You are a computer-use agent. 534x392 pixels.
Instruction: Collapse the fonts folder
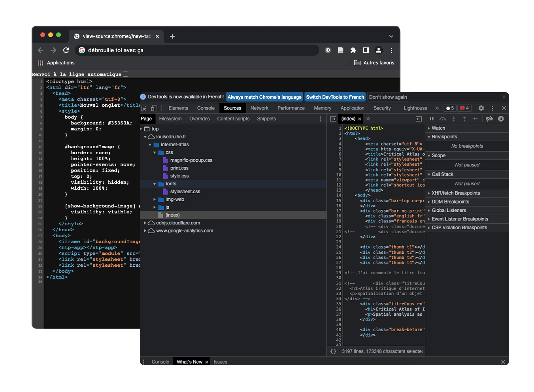point(155,184)
